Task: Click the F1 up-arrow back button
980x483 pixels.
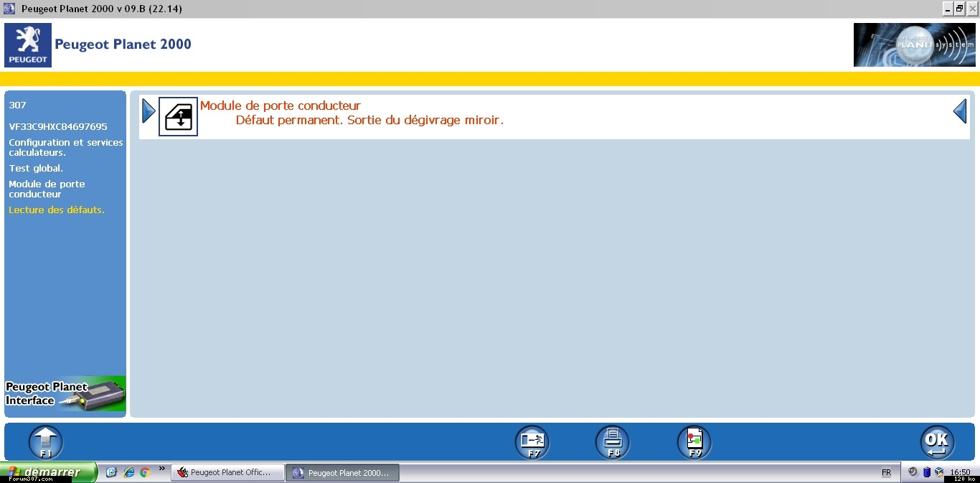Action: [46, 442]
